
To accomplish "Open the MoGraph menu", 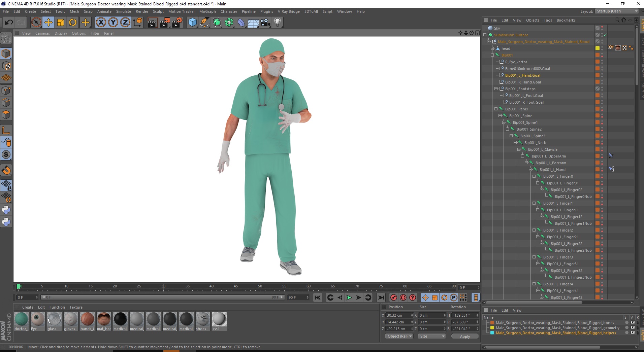I will tap(207, 11).
